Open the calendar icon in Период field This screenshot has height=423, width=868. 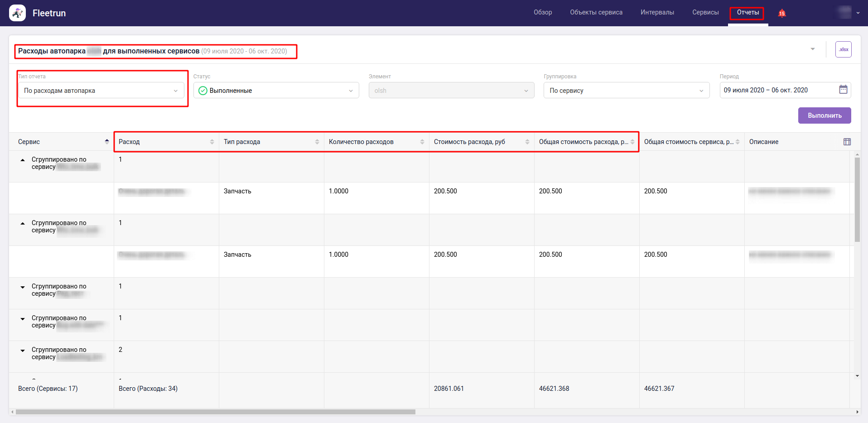pos(843,90)
